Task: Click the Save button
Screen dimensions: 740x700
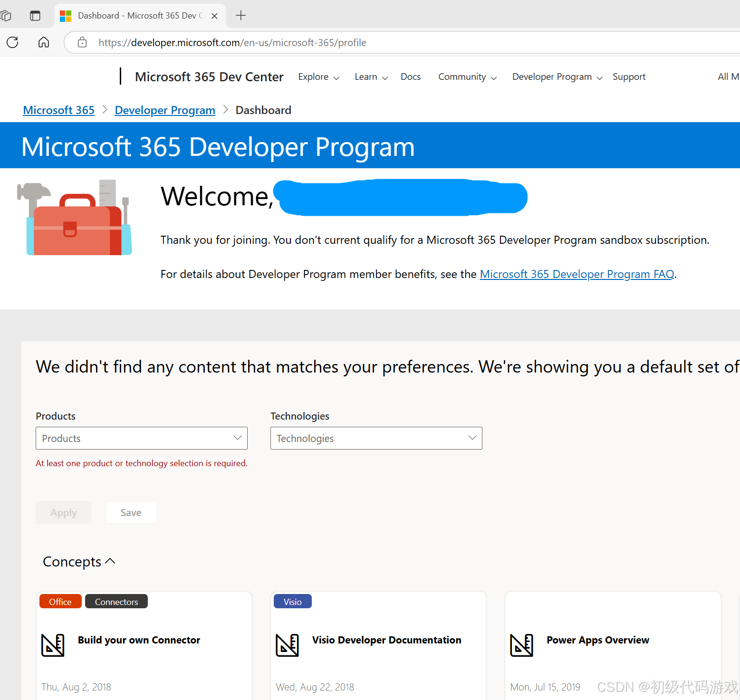Action: (131, 512)
